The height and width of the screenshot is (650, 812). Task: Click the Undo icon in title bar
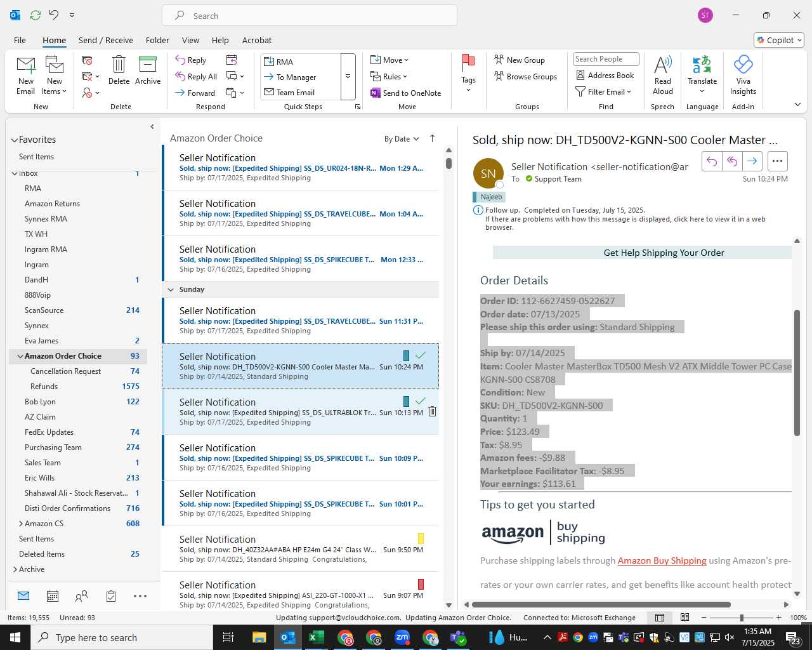pos(54,15)
